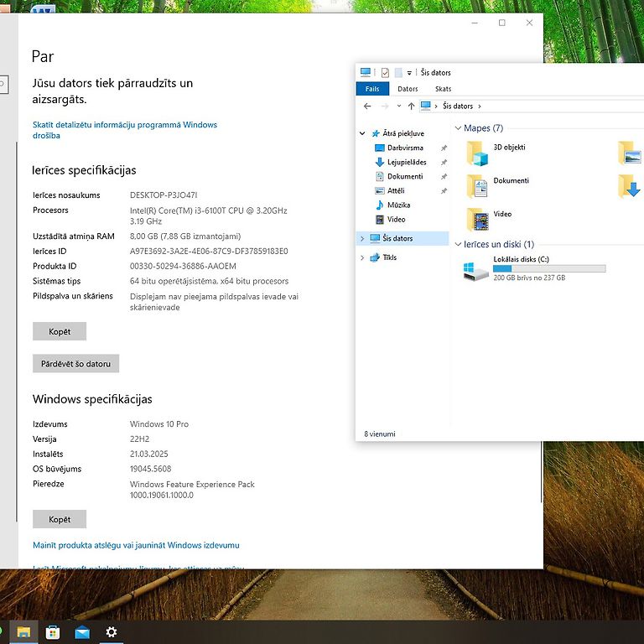Open Dokumenti in navigation pane
Viewport: 644px width, 644px height.
[x=405, y=176]
